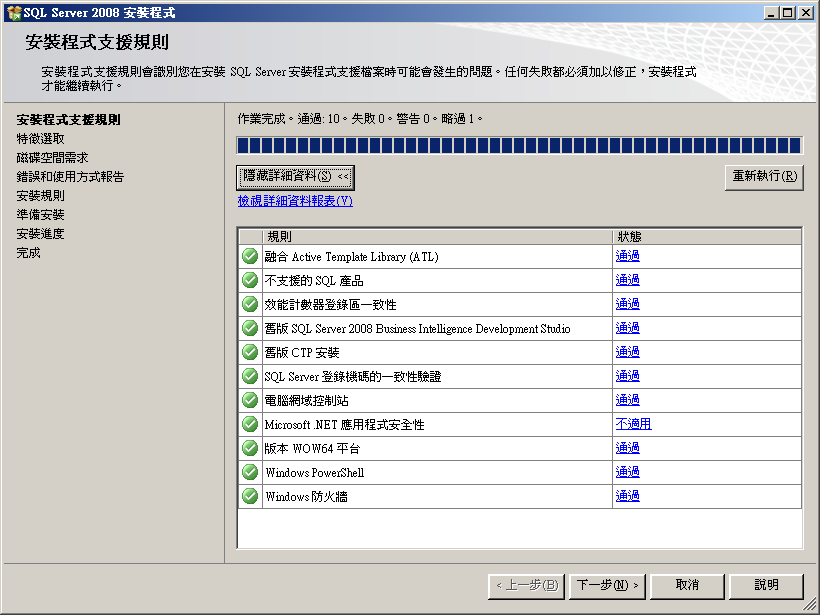This screenshot has width=820, height=615.
Task: Click the 通過 link for Windows 防火牆
Action: (626, 495)
